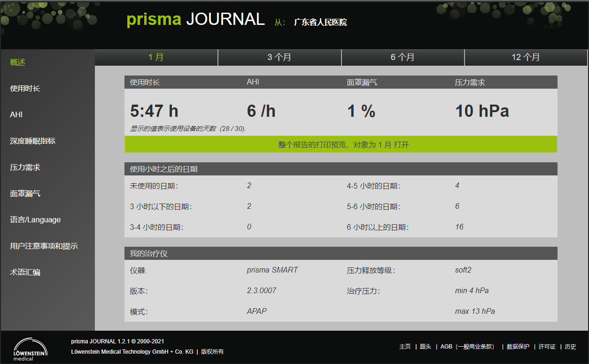Click the Löwenstein medical logo
The height and width of the screenshot is (364, 589).
pos(30,349)
